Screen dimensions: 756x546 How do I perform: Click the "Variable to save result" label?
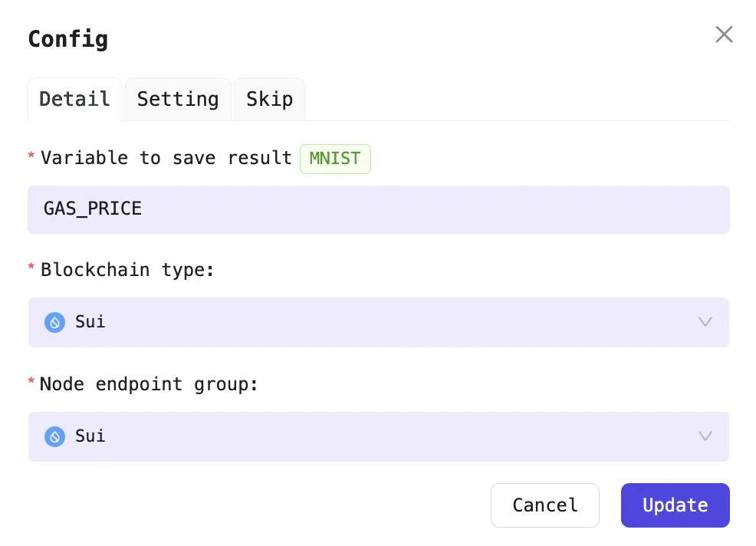[166, 158]
